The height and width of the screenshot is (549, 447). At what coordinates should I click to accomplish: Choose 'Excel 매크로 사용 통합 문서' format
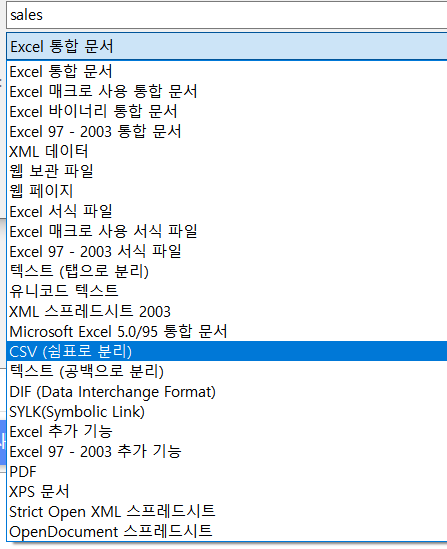(226, 92)
